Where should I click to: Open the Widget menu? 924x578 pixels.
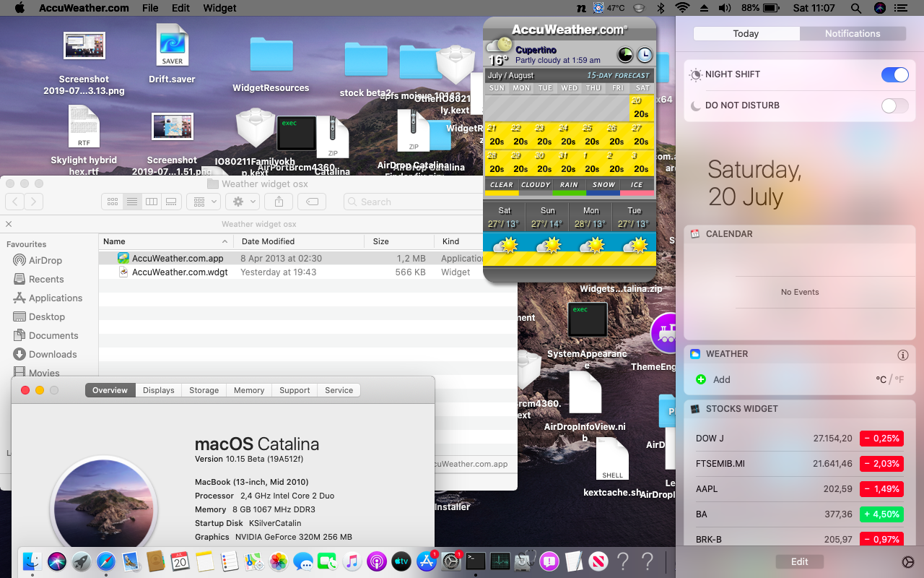tap(219, 9)
